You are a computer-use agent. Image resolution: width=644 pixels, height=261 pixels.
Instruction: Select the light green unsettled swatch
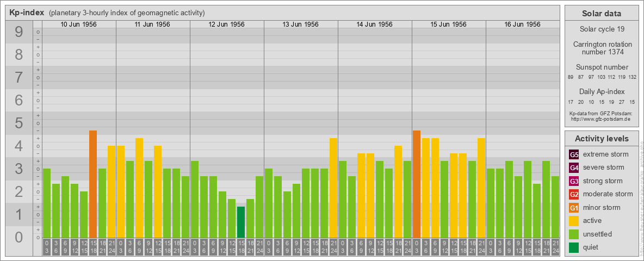[x=574, y=234]
